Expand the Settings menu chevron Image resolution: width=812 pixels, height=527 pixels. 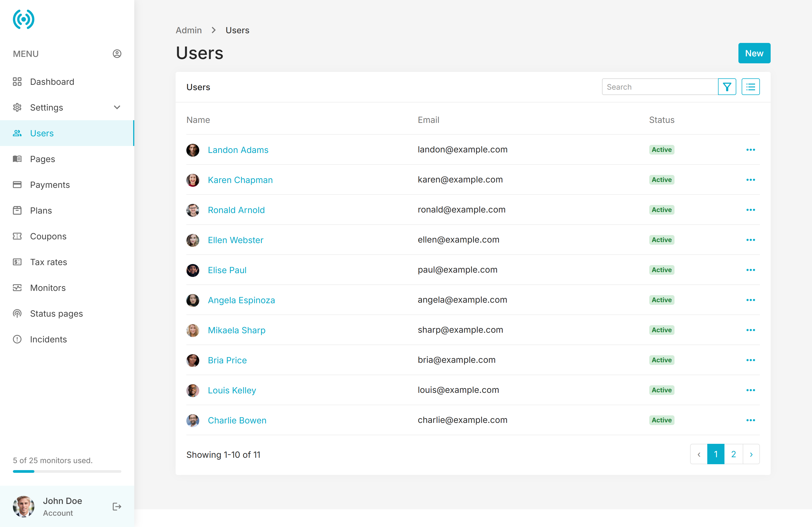[x=117, y=107]
